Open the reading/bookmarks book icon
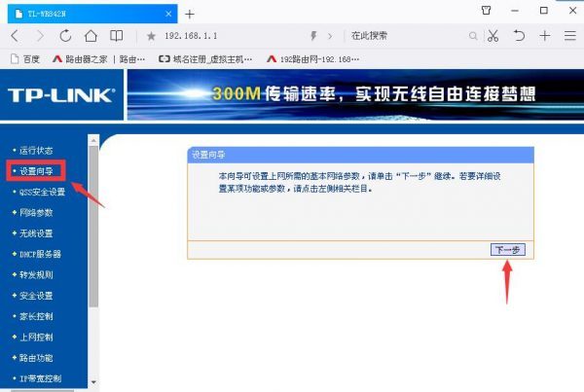 click(x=117, y=35)
